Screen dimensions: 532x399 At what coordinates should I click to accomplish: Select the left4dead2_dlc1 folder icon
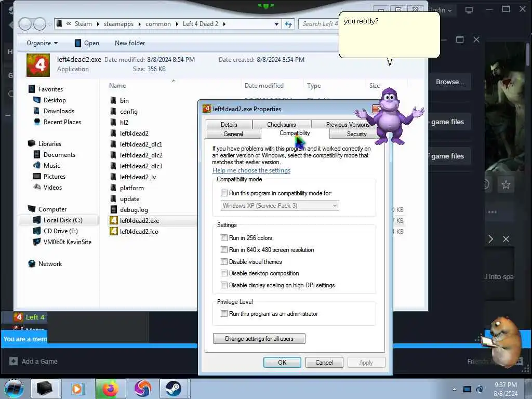click(113, 144)
